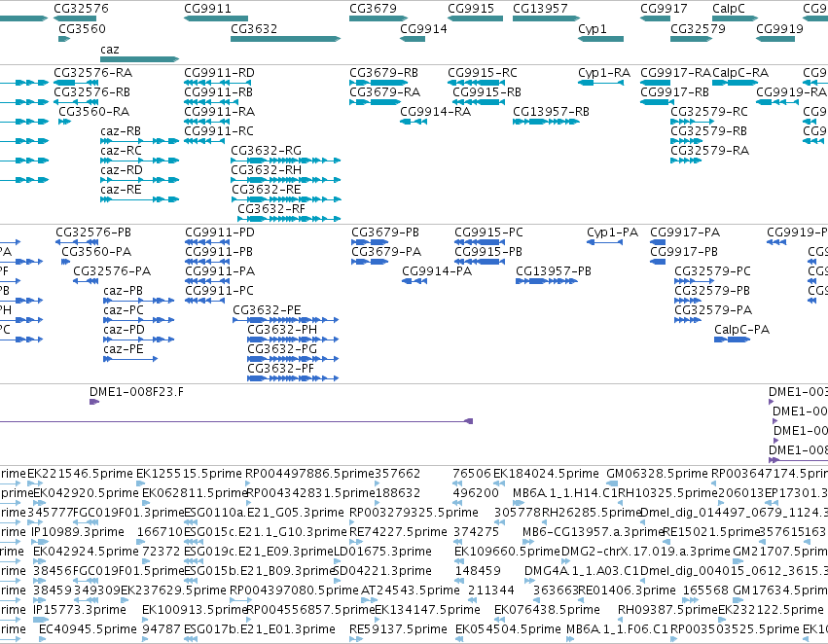
Task: Click the CG9914 gene label
Action: 423,28
